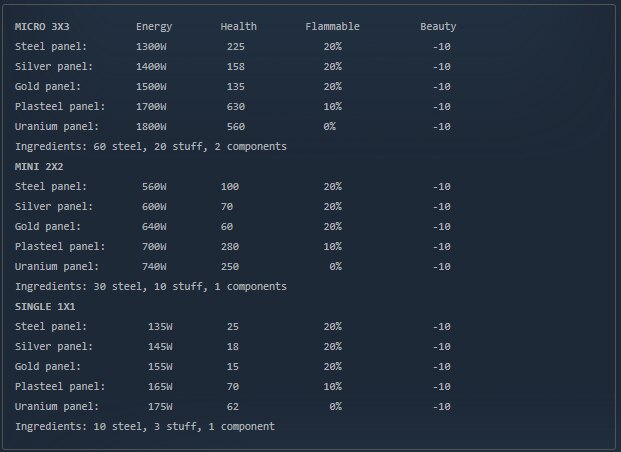
Task: Select the 175W energy value
Action: [x=160, y=407]
